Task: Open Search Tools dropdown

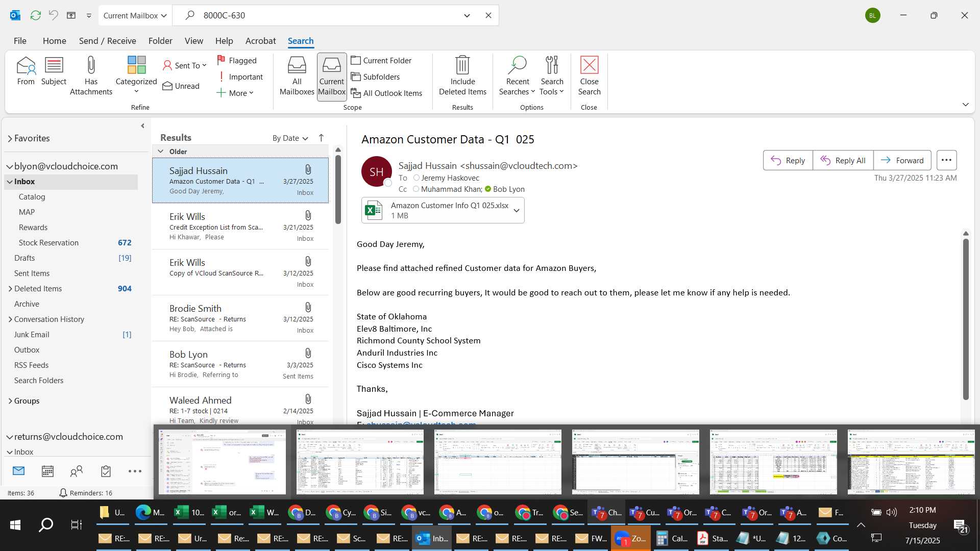Action: [x=552, y=76]
